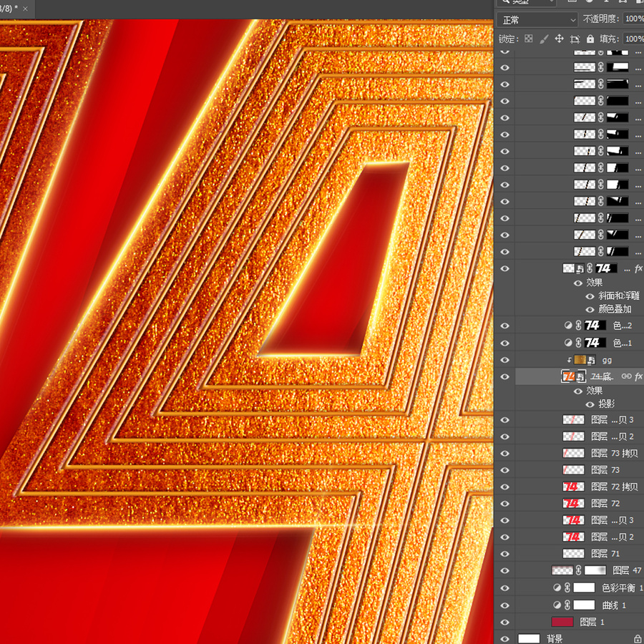Viewport: 644px width, 644px height.
Task: Select the 曲线 1 mask thumbnail
Action: [584, 605]
